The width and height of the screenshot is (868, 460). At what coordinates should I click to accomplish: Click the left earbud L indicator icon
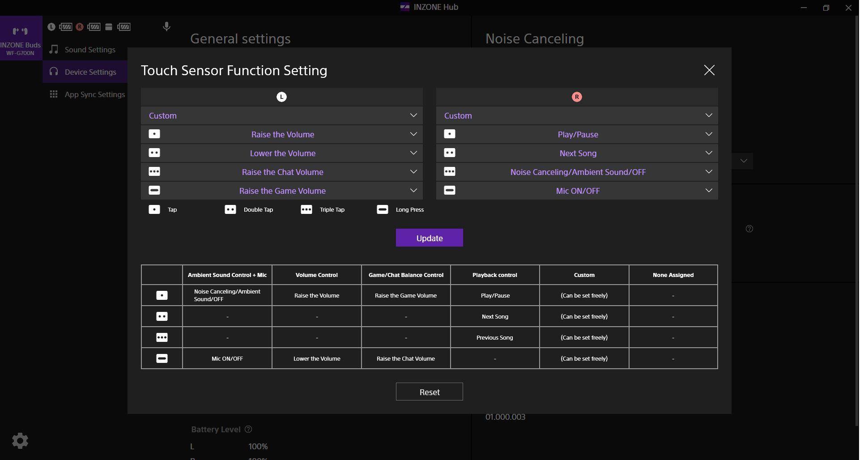[x=51, y=27]
